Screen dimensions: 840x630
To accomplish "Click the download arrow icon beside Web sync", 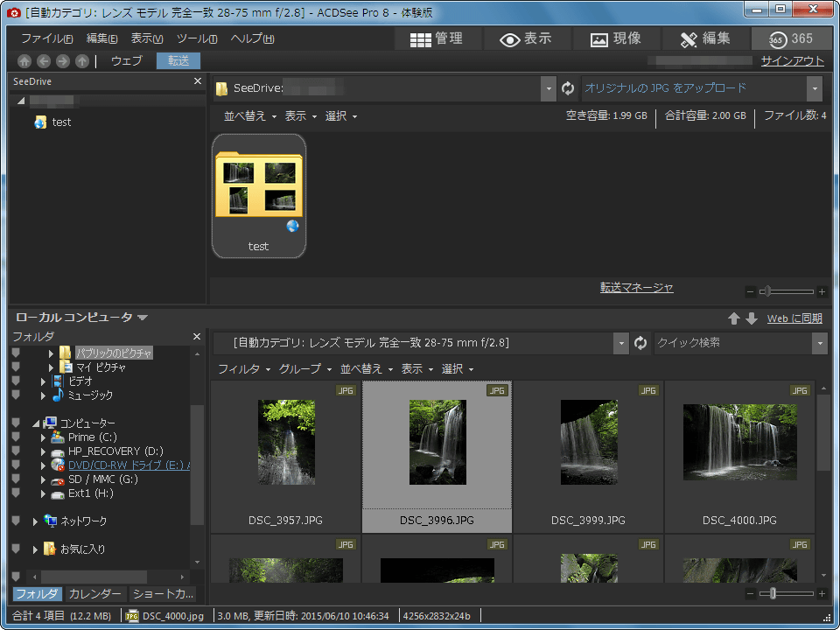I will point(752,318).
